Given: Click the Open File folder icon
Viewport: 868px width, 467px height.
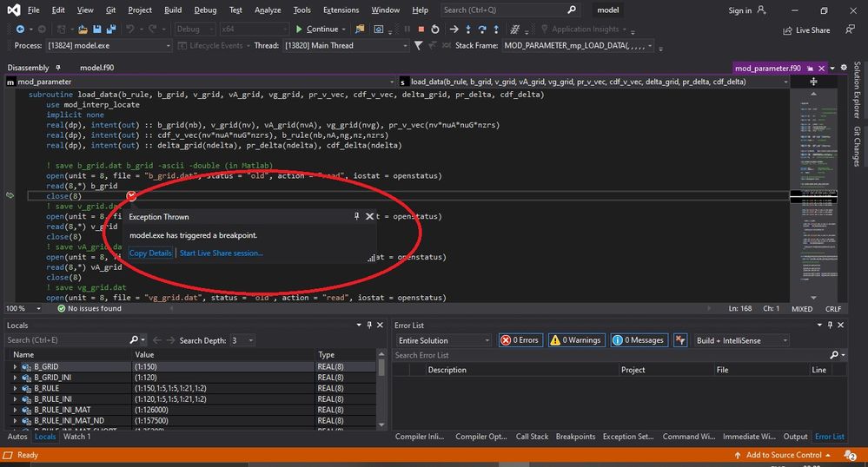Looking at the screenshot, I should (83, 30).
